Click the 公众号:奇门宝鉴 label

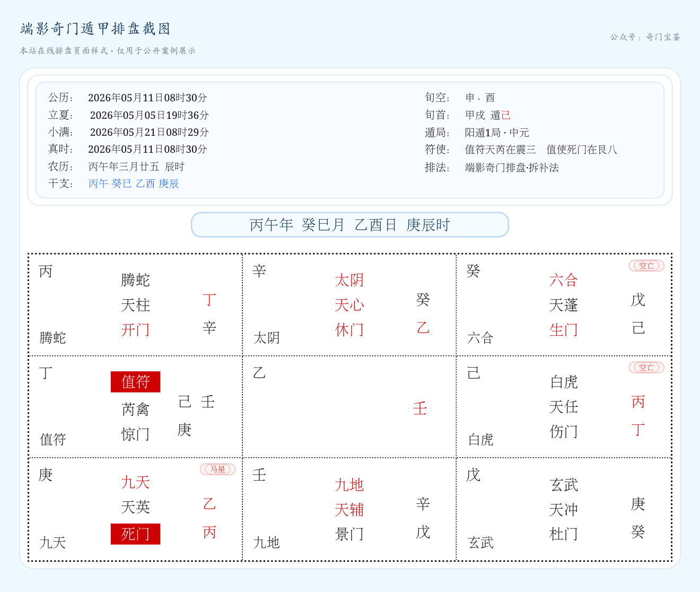point(645,37)
